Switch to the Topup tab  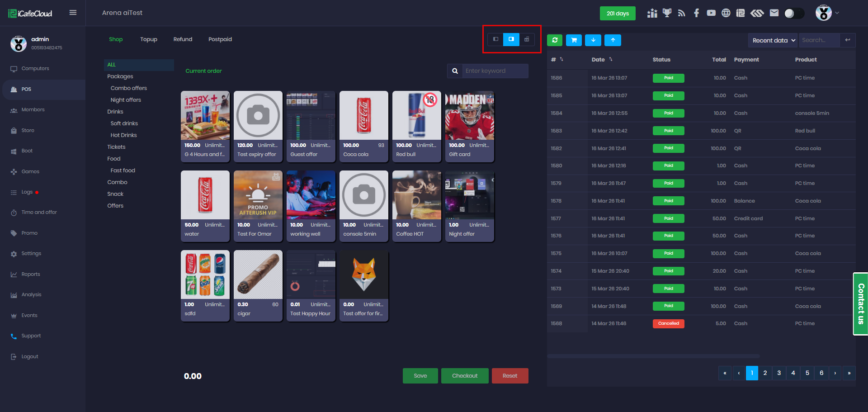pos(148,39)
